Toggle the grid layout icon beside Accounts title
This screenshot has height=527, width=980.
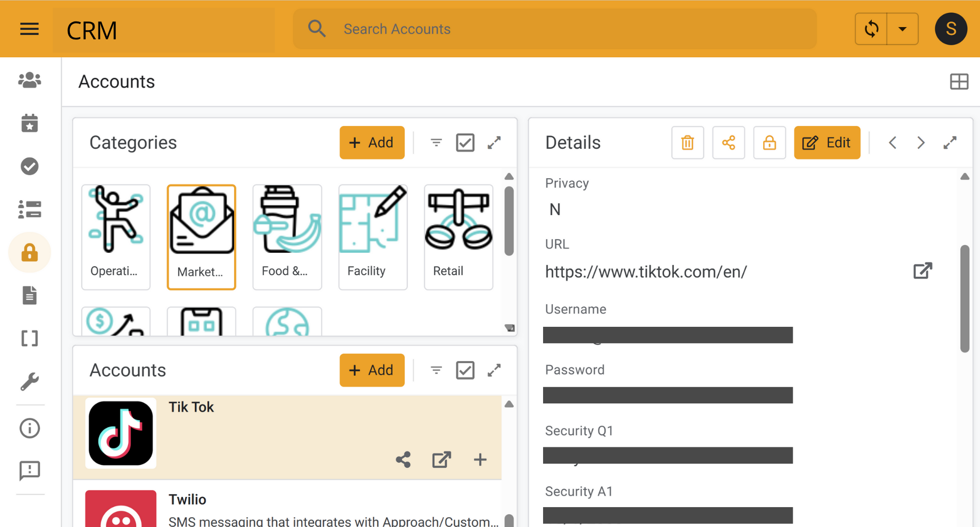(x=959, y=82)
